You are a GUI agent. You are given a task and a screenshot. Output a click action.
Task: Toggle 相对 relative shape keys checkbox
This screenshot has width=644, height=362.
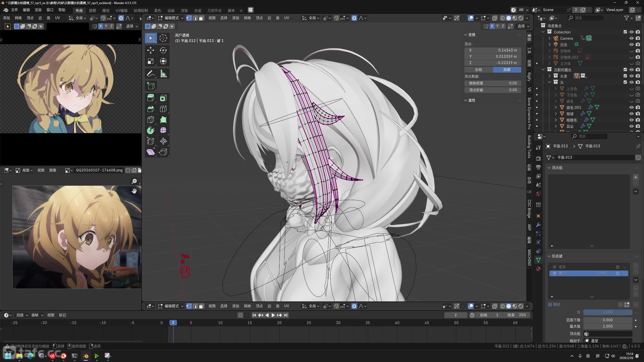point(550,304)
